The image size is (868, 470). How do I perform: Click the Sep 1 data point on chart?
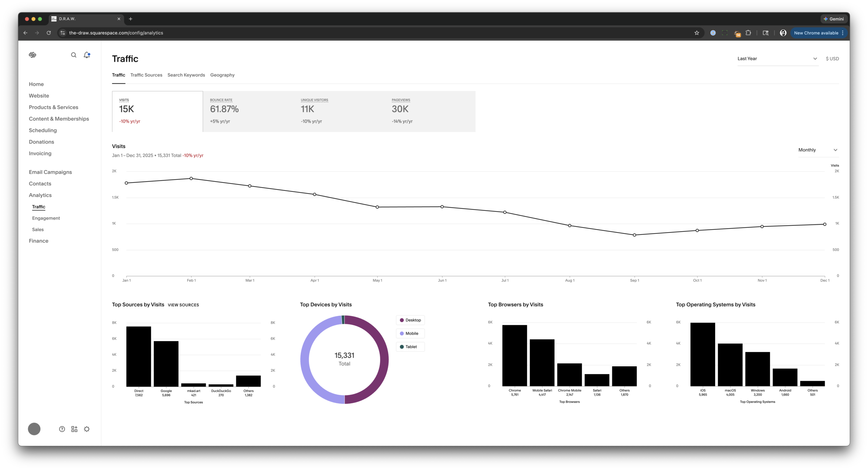pos(634,235)
